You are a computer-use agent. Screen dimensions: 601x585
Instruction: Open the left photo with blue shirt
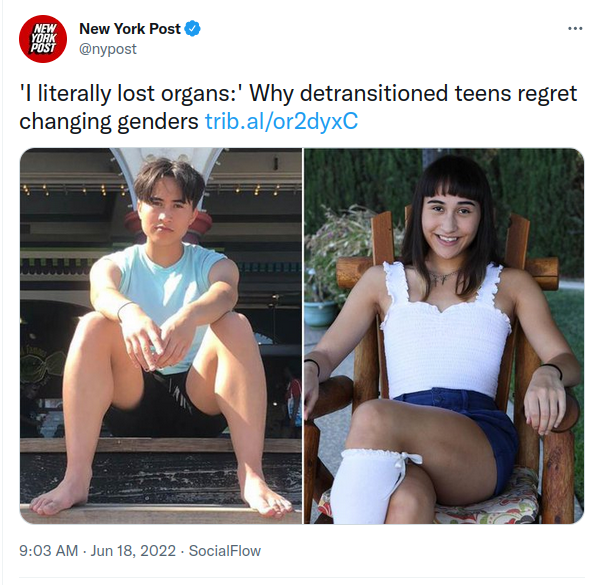click(161, 336)
